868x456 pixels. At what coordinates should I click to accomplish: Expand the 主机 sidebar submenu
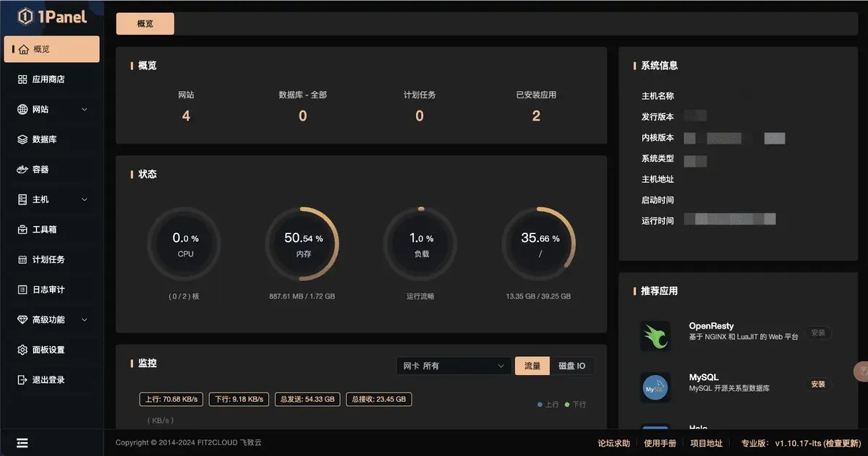[84, 199]
